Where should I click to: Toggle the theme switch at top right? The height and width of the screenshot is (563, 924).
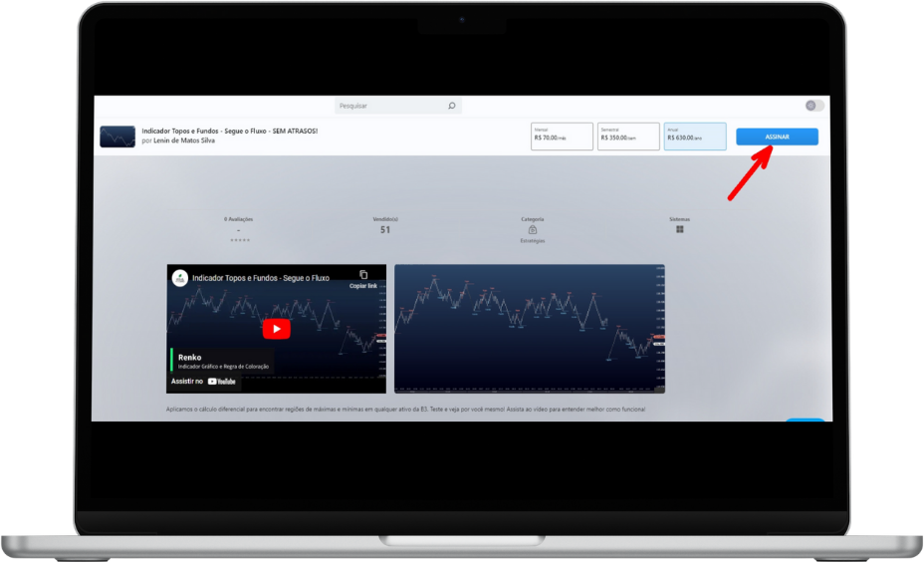[814, 106]
